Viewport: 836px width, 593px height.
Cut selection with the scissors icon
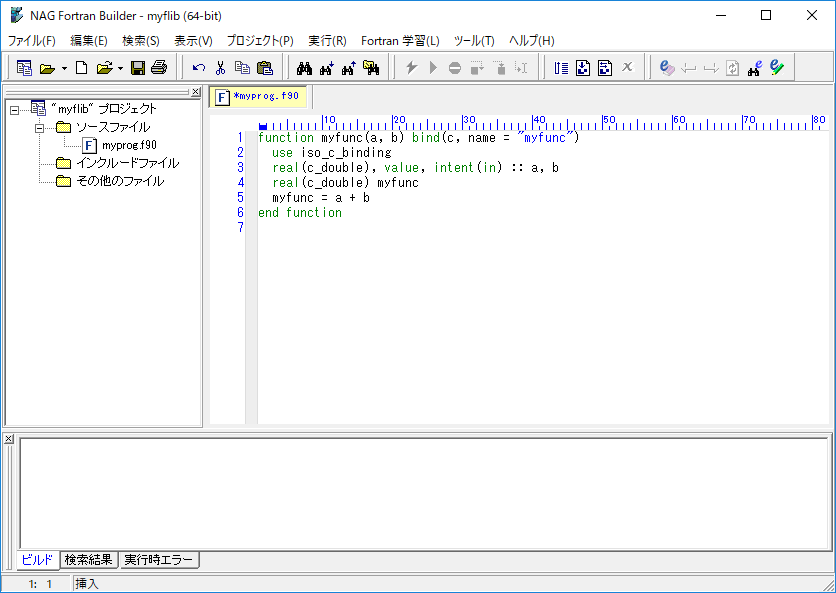[x=220, y=68]
